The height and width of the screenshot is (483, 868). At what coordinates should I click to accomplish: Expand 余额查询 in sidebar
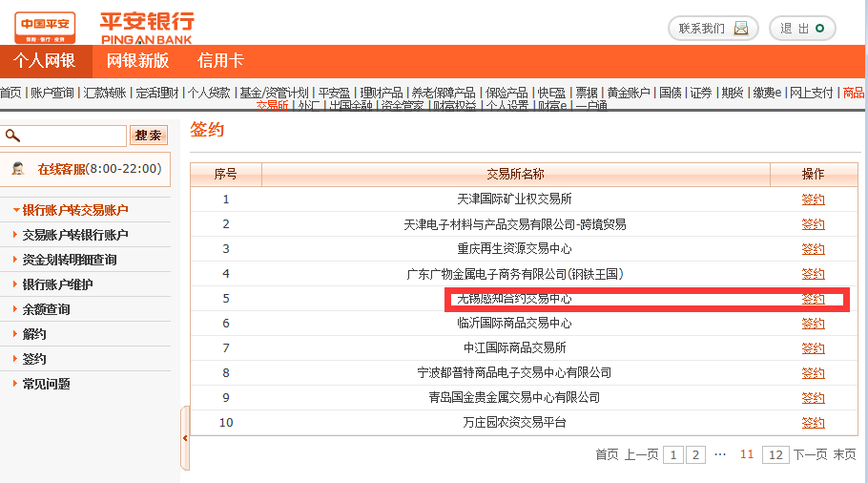pyautogui.click(x=46, y=309)
